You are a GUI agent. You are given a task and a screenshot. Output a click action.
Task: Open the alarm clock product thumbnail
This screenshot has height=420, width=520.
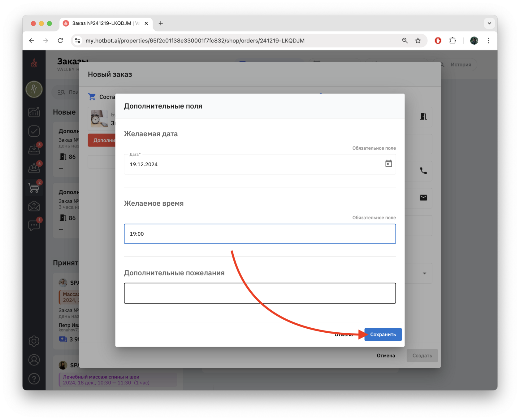tap(99, 118)
